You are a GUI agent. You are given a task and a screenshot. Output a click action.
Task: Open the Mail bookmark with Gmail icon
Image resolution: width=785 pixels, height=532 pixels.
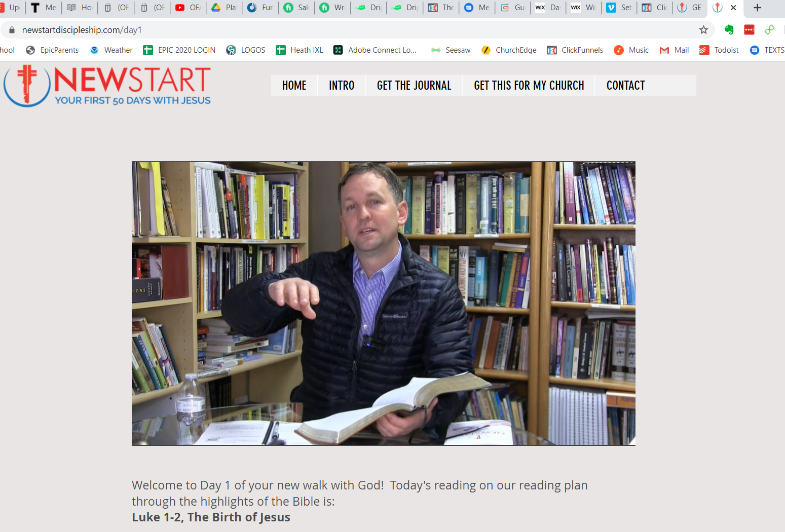(x=674, y=50)
